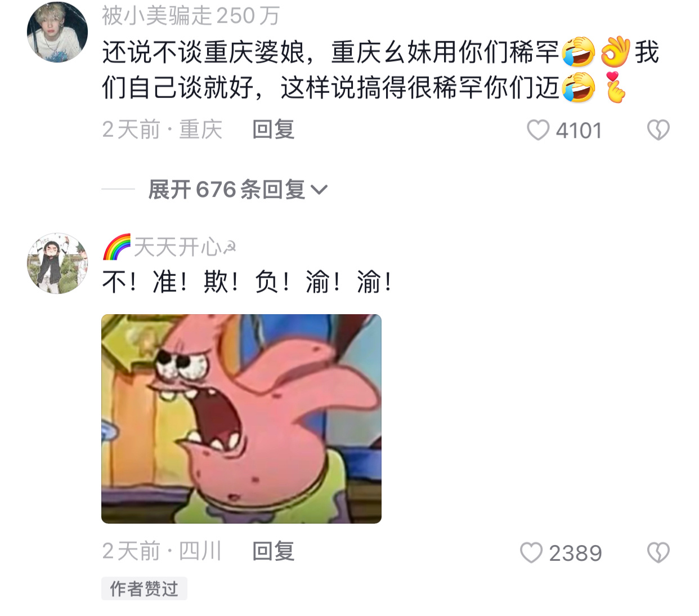
Task: Tap the finger heart emoji in comment
Action: point(615,88)
